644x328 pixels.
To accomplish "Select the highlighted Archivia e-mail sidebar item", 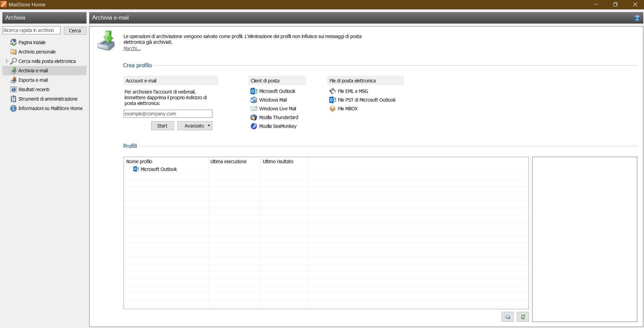I will (44, 71).
